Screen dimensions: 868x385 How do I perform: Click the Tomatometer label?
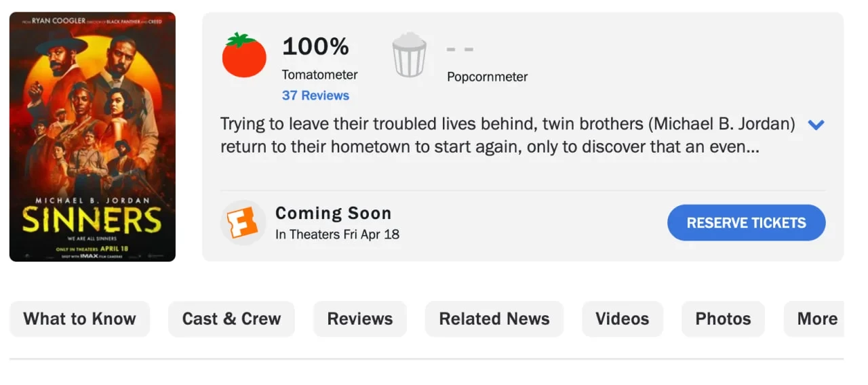(319, 75)
